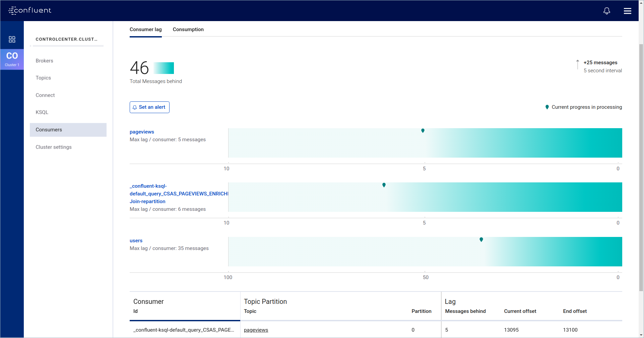Go to Brokers in the sidebar
This screenshot has height=338, width=644.
(45, 61)
